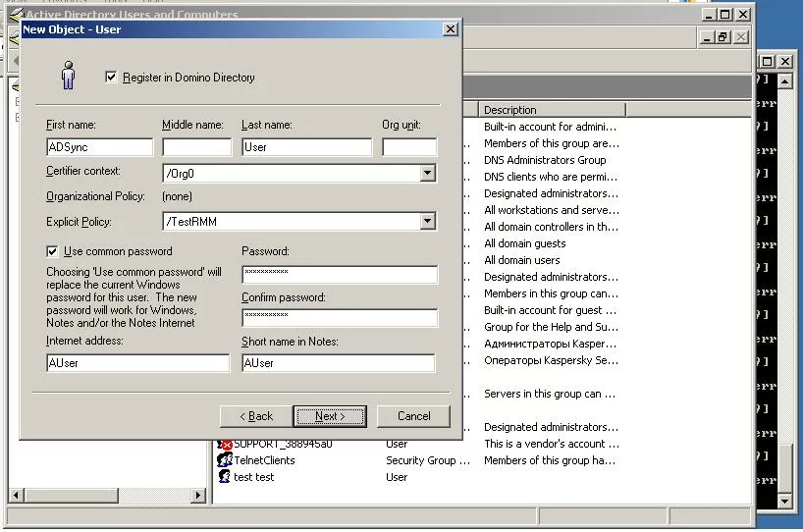803x532 pixels.
Task: Click the test test user icon
Action: pos(224,477)
